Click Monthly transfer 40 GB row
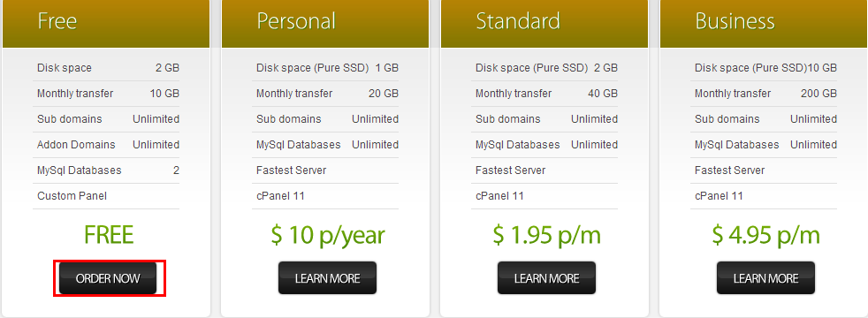Screen dimensions: 868x318 pos(544,94)
